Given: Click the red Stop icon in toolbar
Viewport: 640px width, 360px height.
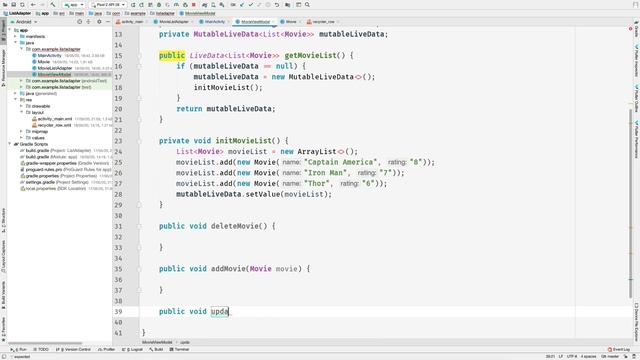Looking at the screenshot, I should (194, 5).
